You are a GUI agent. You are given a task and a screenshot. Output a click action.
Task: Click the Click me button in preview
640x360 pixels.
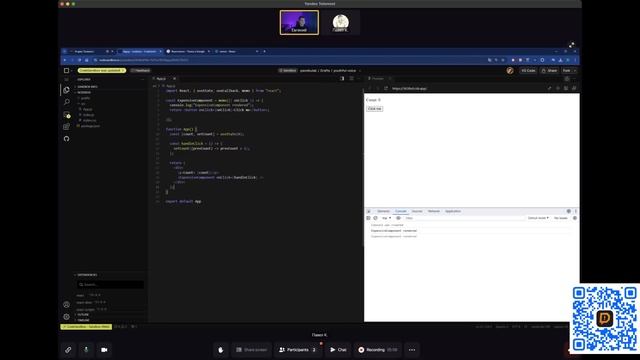pyautogui.click(x=374, y=109)
